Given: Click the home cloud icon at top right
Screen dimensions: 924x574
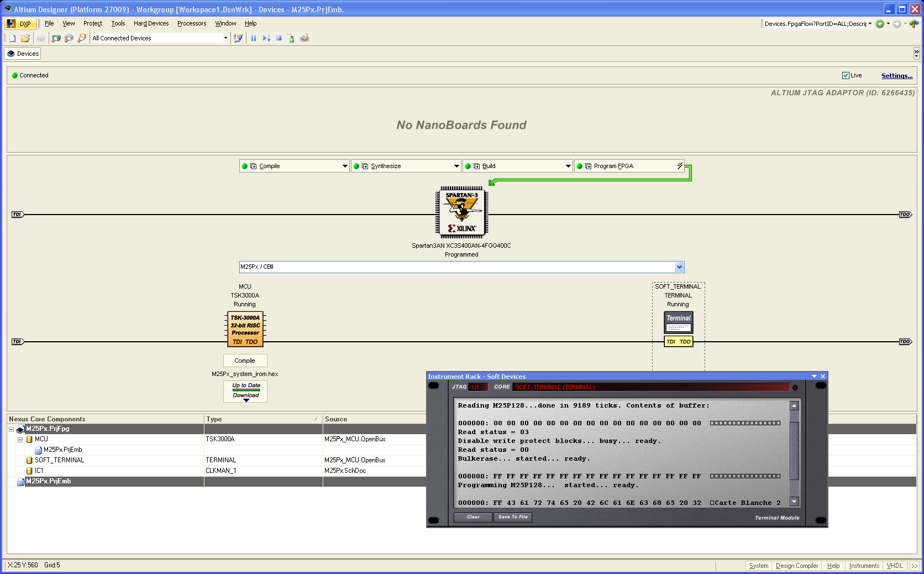Looking at the screenshot, I should (x=914, y=24).
